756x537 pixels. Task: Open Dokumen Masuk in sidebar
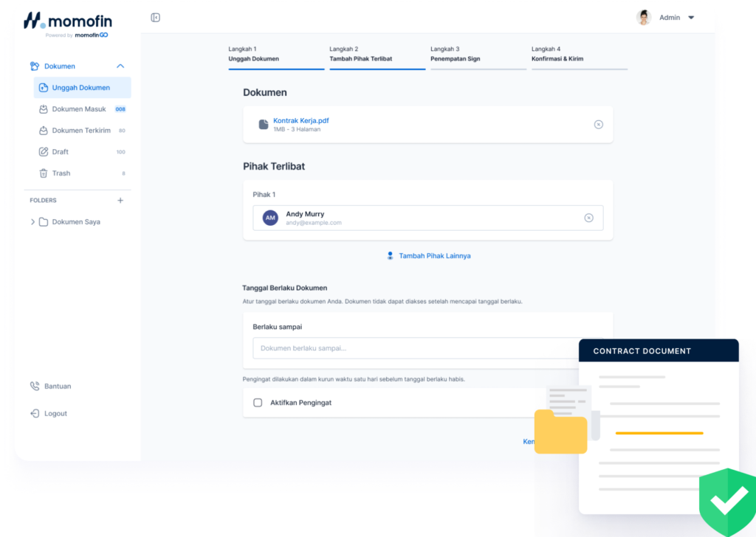[79, 109]
